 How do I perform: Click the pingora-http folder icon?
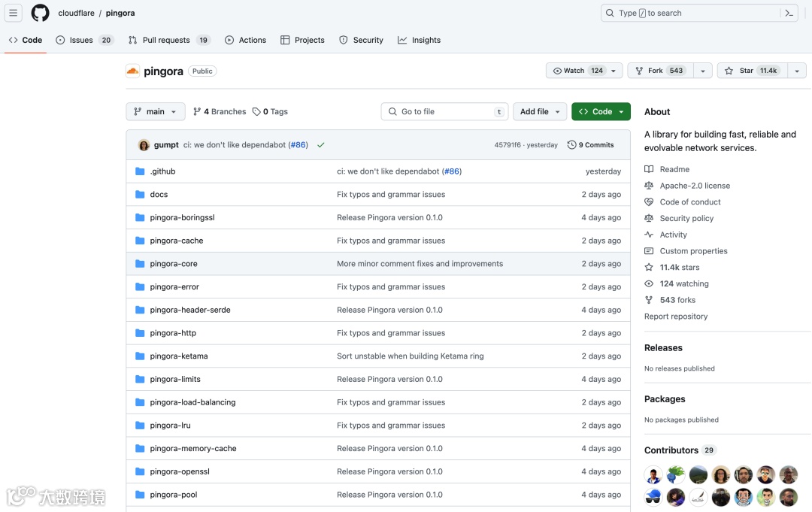(140, 333)
